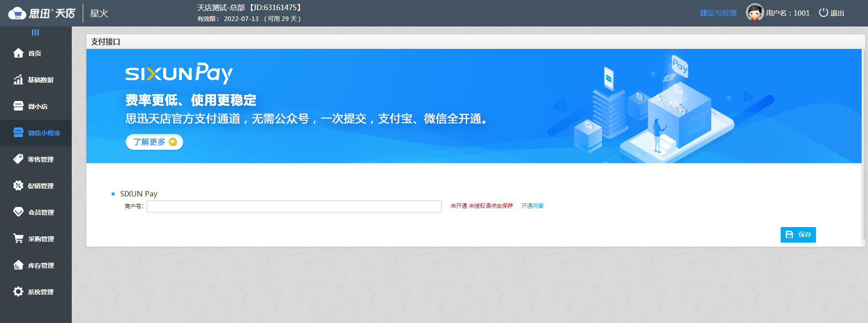868x323 pixels.
Task: Click the 微小店 shop icon
Action: 18,106
